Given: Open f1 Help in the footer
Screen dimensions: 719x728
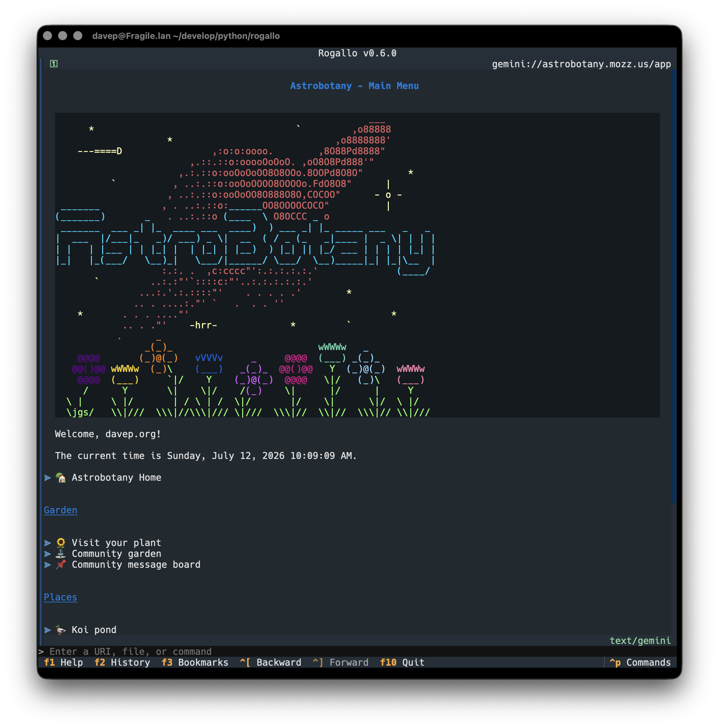Looking at the screenshot, I should point(63,662).
